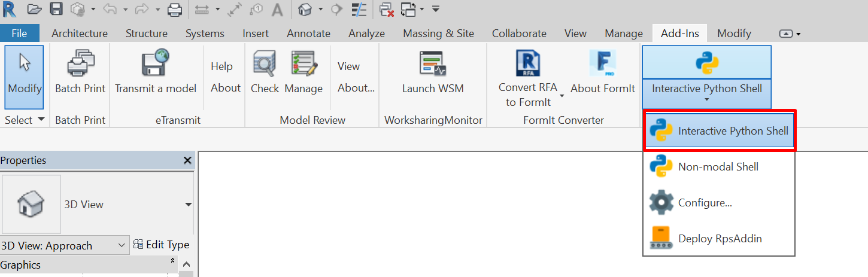Choose Deploy RpsAddin menu entry
The image size is (868, 277).
[718, 239]
